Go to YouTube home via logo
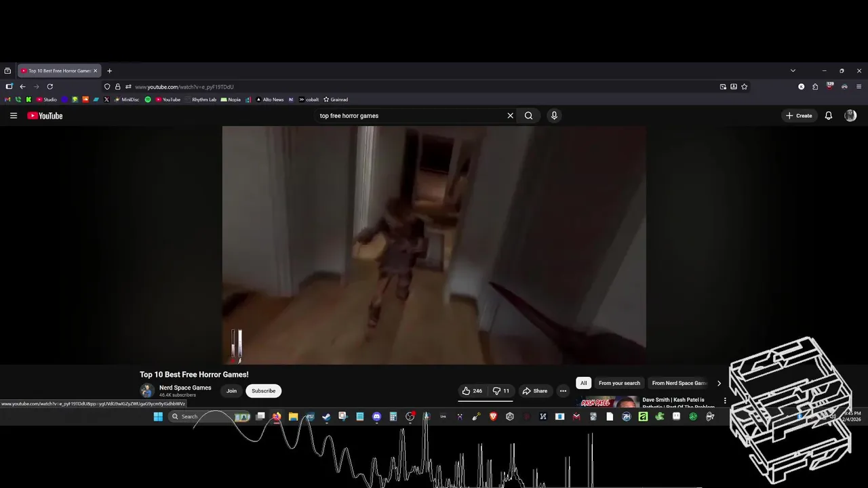The height and width of the screenshot is (488, 868). [45, 116]
